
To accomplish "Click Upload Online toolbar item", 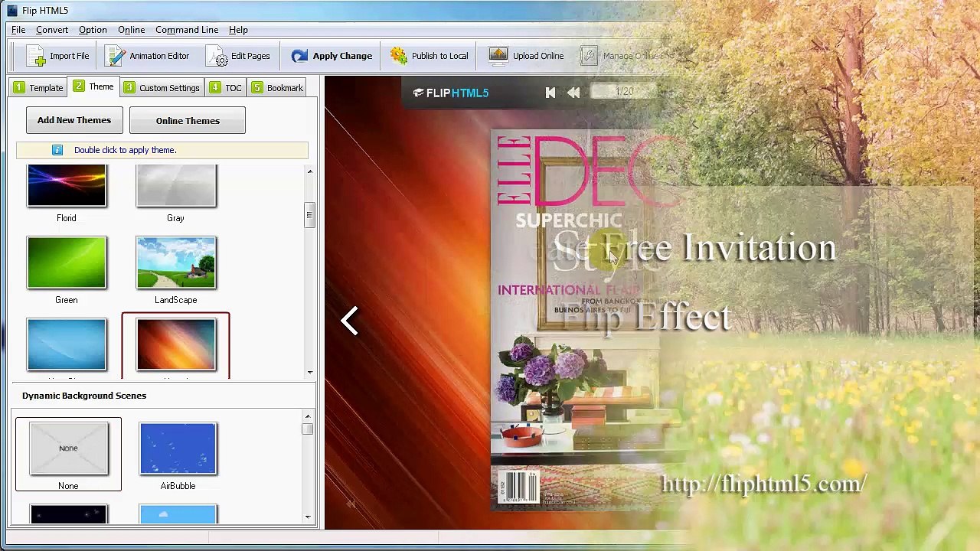I will coord(526,56).
